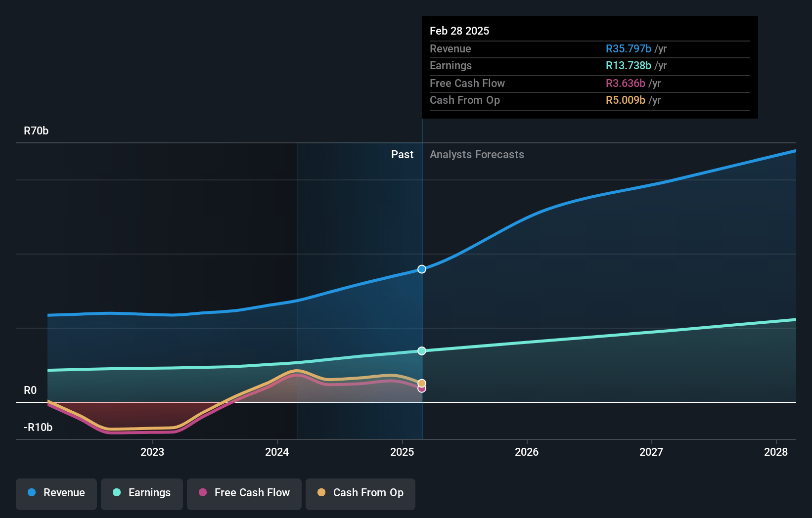Click the Feb 28 2025 tooltip date
Image resolution: width=812 pixels, height=518 pixels.
459,31
